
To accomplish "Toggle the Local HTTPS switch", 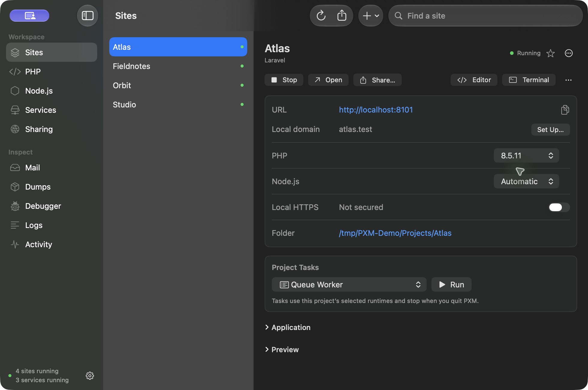I will click(559, 207).
